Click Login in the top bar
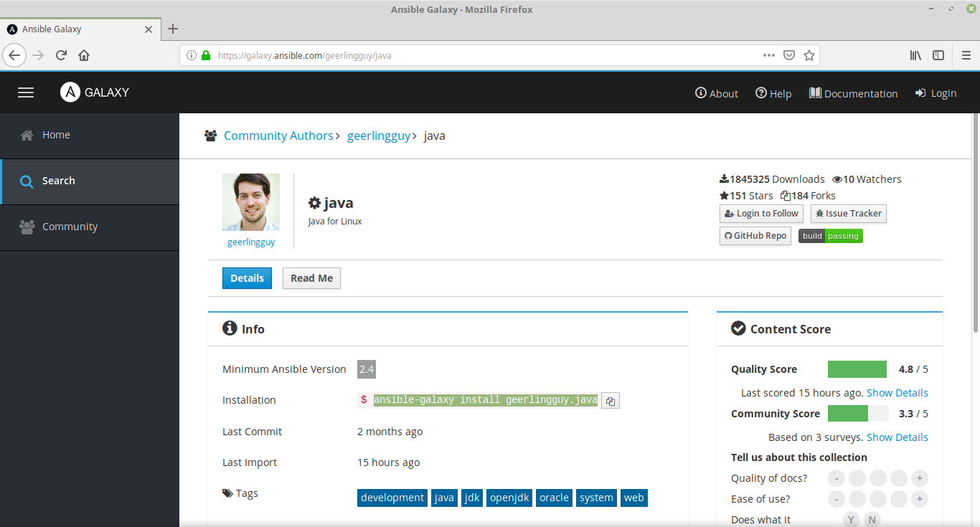This screenshot has height=527, width=980. point(936,93)
